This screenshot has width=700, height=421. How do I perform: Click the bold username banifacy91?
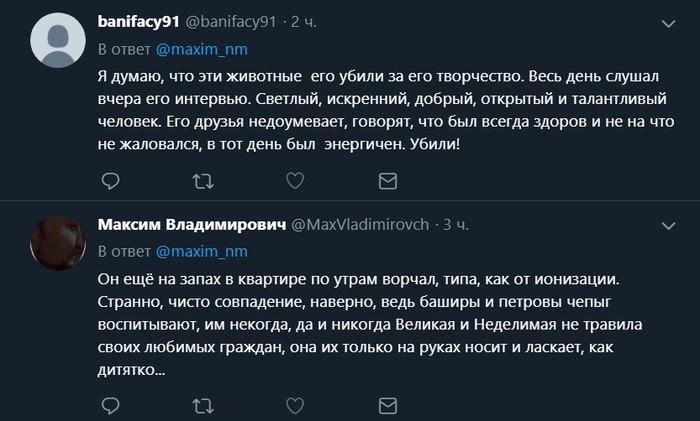[x=138, y=20]
